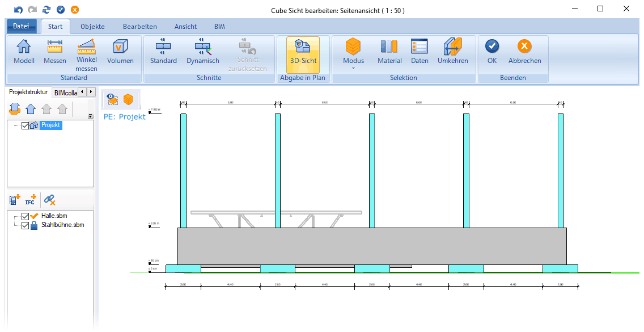This screenshot has height=332, width=644.
Task: Click the OK button in Beenden group
Action: click(492, 52)
